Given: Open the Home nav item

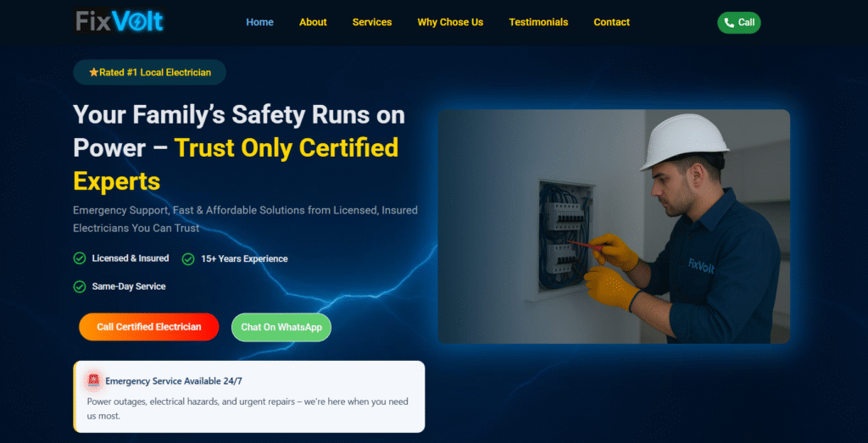Looking at the screenshot, I should [x=259, y=22].
